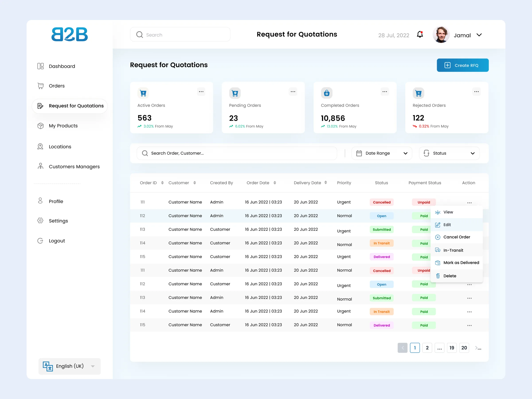Click the next page arrow
This screenshot has height=399, width=532.
point(478,348)
